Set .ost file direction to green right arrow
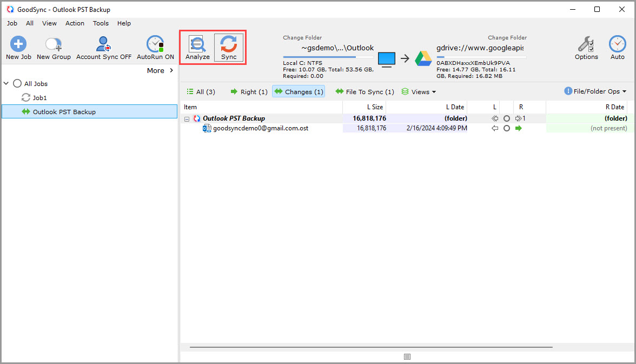The width and height of the screenshot is (636, 364). point(518,128)
